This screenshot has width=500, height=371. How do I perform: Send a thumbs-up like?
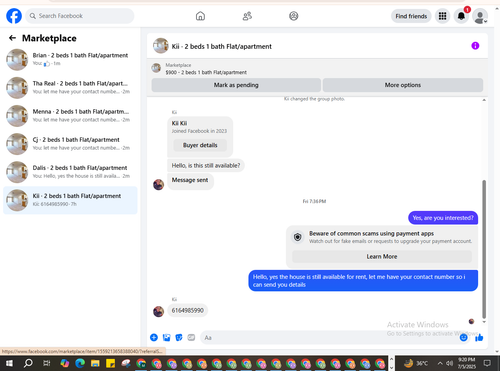pyautogui.click(x=479, y=338)
